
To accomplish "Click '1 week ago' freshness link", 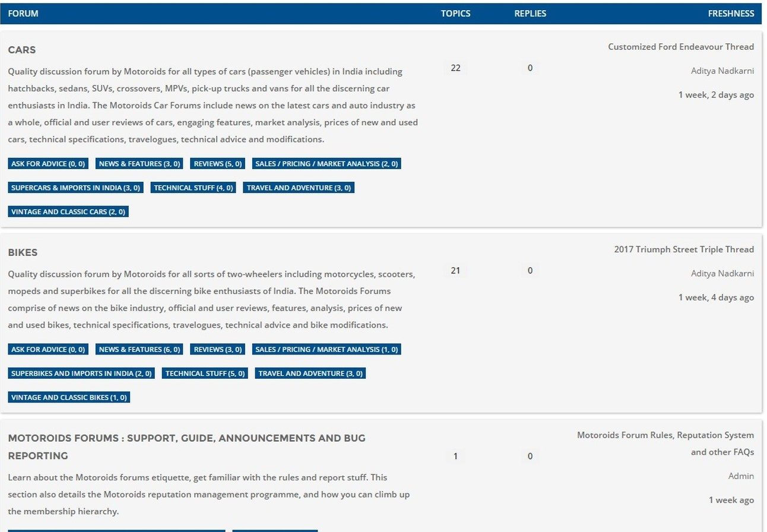I will [x=731, y=500].
